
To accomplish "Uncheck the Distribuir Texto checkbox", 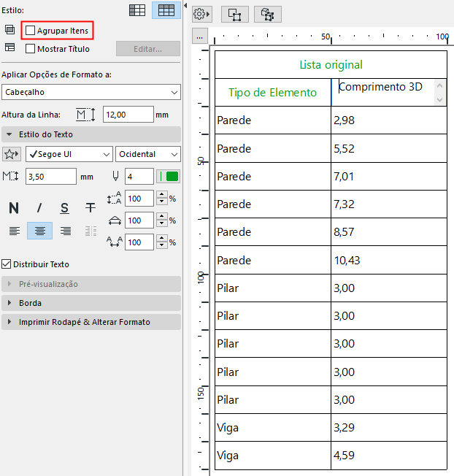I will (x=7, y=264).
